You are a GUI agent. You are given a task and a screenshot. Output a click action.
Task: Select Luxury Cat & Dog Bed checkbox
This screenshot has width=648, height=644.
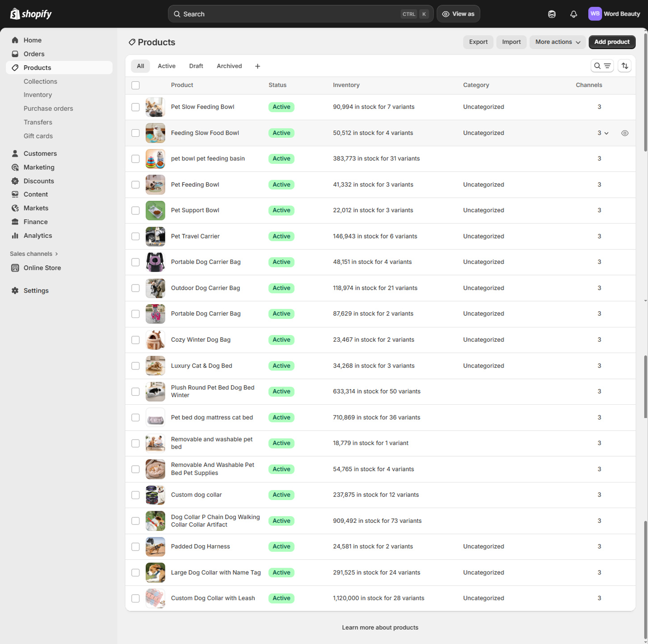coord(135,366)
